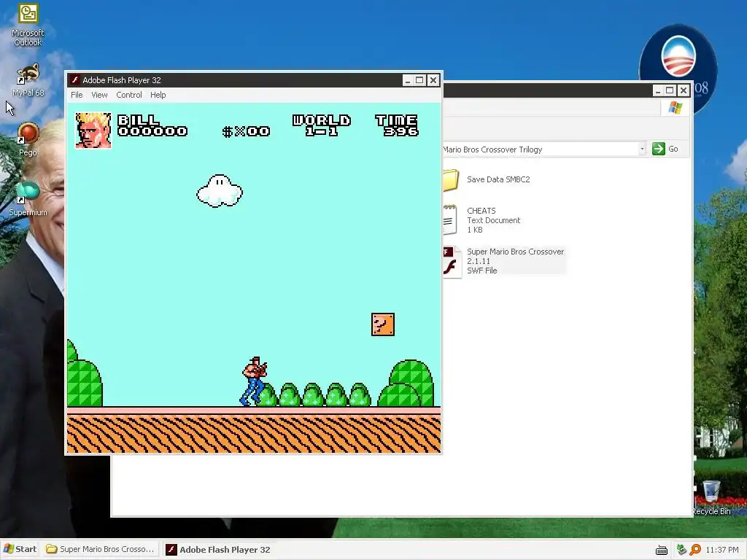Click the orange magnifier tray icon
Image resolution: width=747 pixels, height=560 pixels.
695,550
